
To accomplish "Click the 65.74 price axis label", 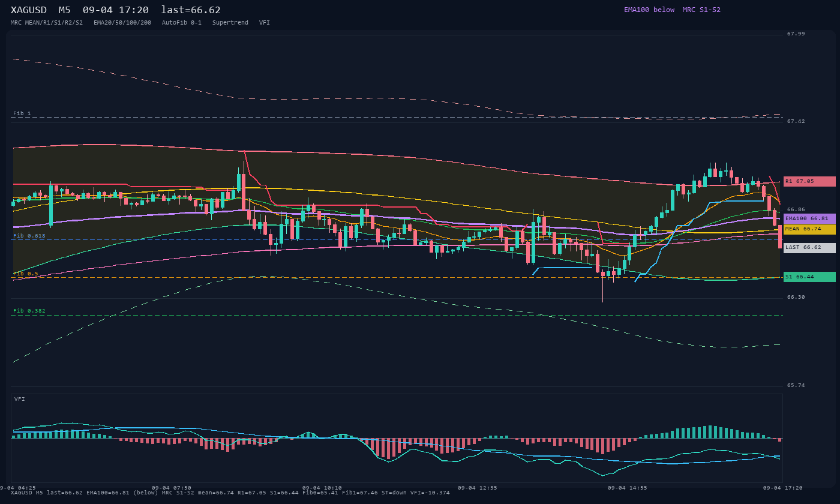I will click(x=796, y=385).
